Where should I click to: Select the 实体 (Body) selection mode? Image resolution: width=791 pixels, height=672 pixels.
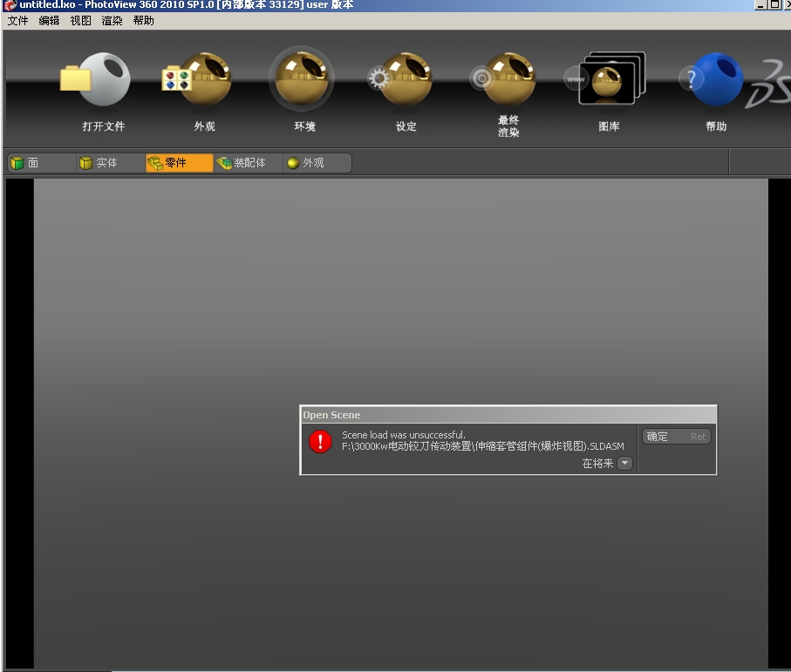click(x=110, y=163)
